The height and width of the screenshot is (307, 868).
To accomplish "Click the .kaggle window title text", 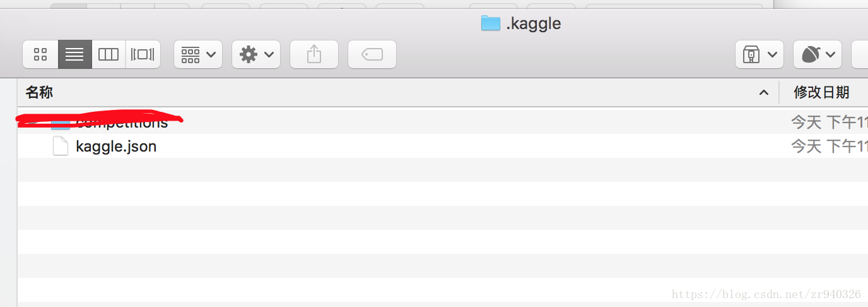I will point(533,24).
